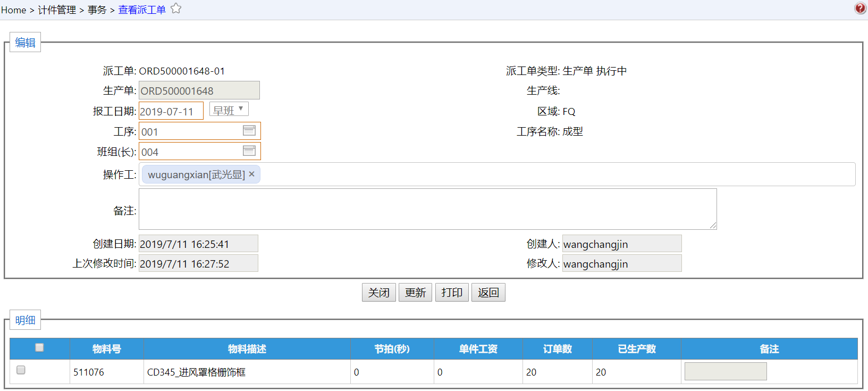
Task: Focus the 报工日期 date field
Action: pyautogui.click(x=171, y=111)
